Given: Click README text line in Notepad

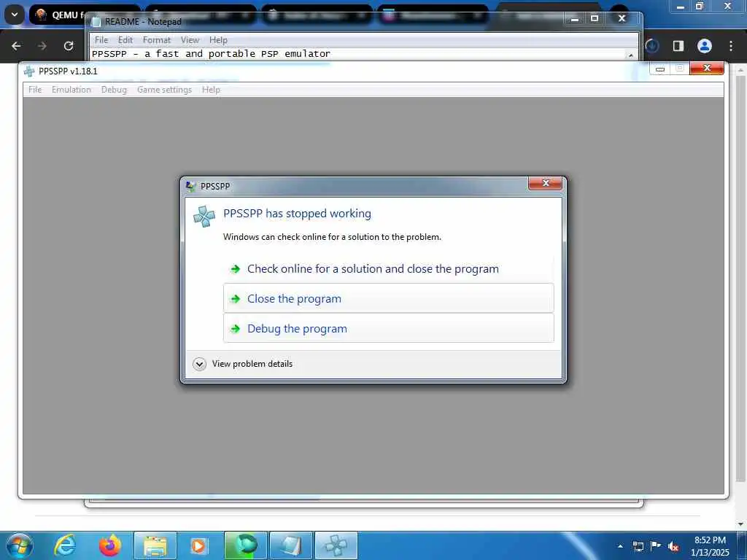Looking at the screenshot, I should tap(211, 54).
